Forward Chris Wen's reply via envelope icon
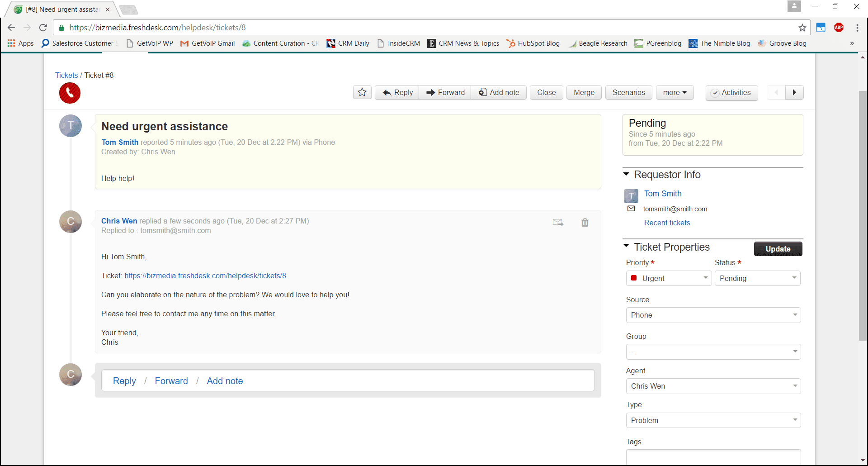Screen dimensions: 868x466 pos(558,222)
